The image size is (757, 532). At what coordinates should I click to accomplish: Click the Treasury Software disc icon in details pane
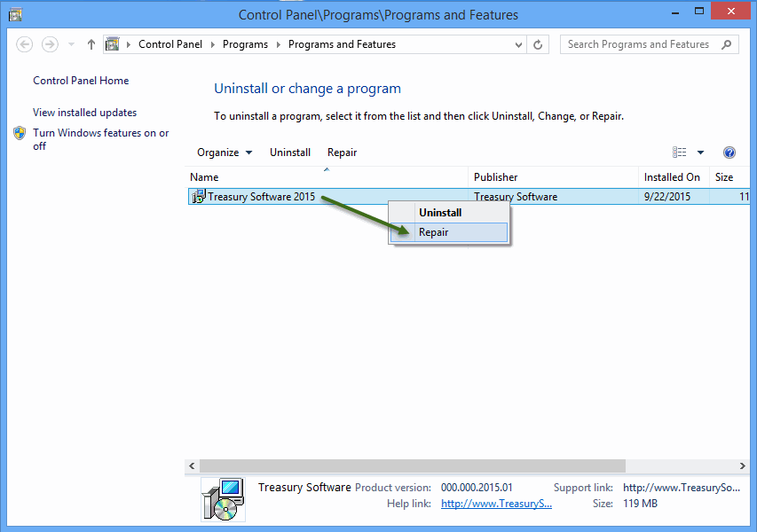click(222, 498)
